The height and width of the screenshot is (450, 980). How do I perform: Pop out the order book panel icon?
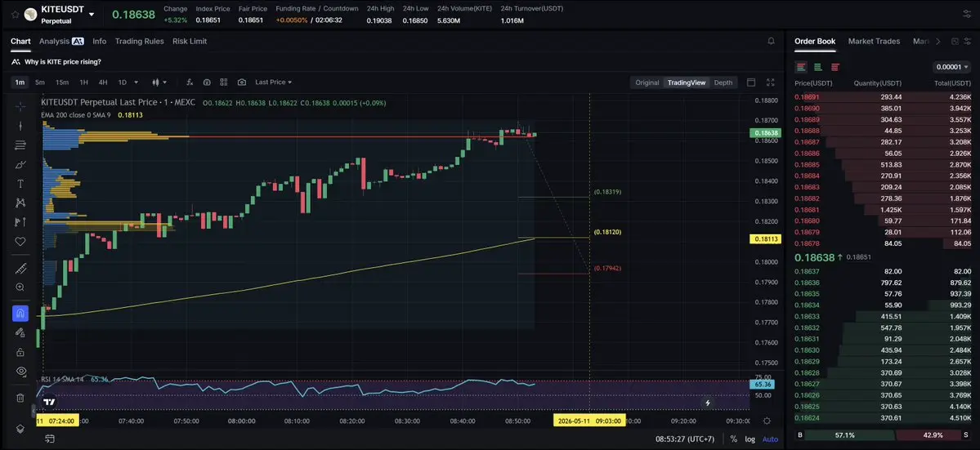pyautogui.click(x=955, y=41)
